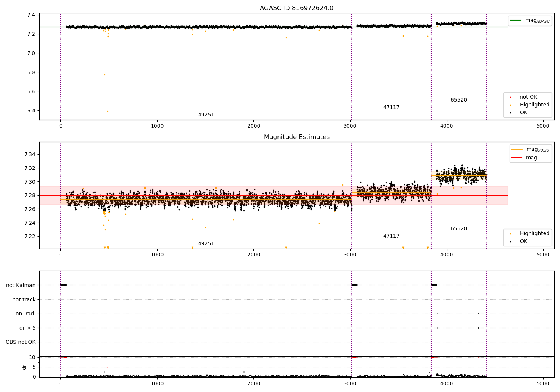Click the green line sample in top legend
This screenshot has width=560, height=392.
[516, 21]
